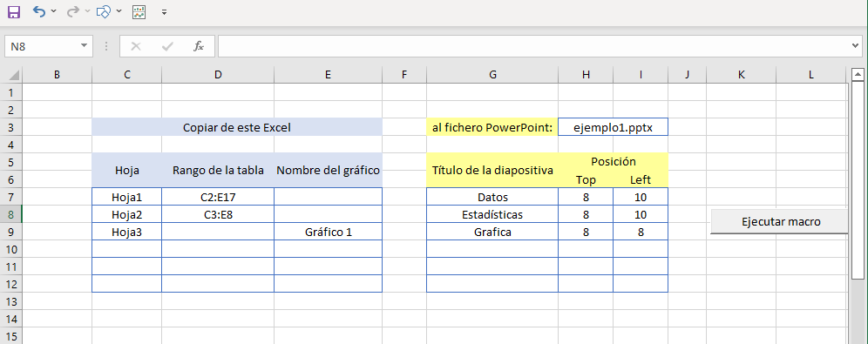Click the cell containing ejemplo1.pptx
Image resolution: width=868 pixels, height=344 pixels.
(614, 127)
